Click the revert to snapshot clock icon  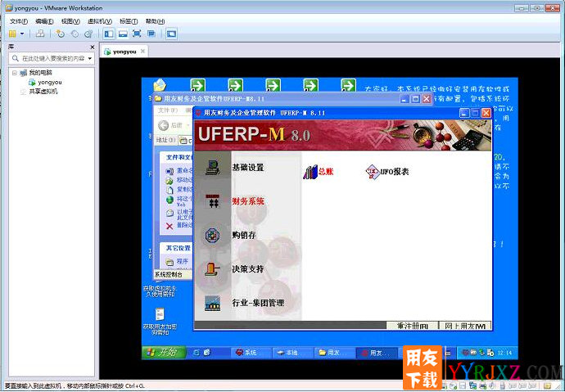[x=75, y=34]
